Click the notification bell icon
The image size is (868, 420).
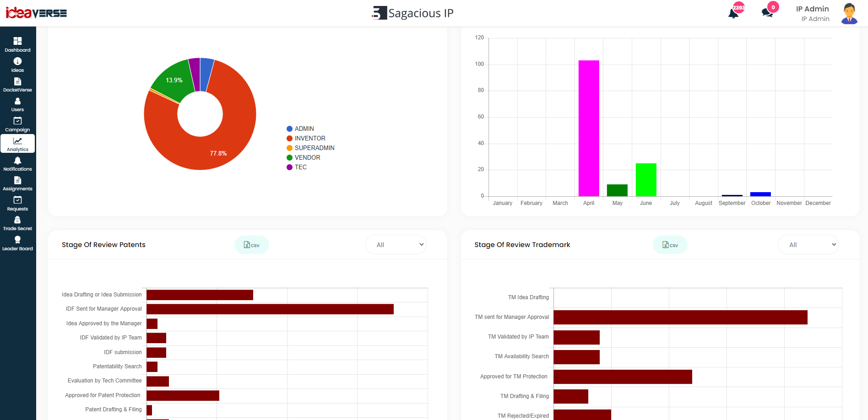(x=733, y=13)
